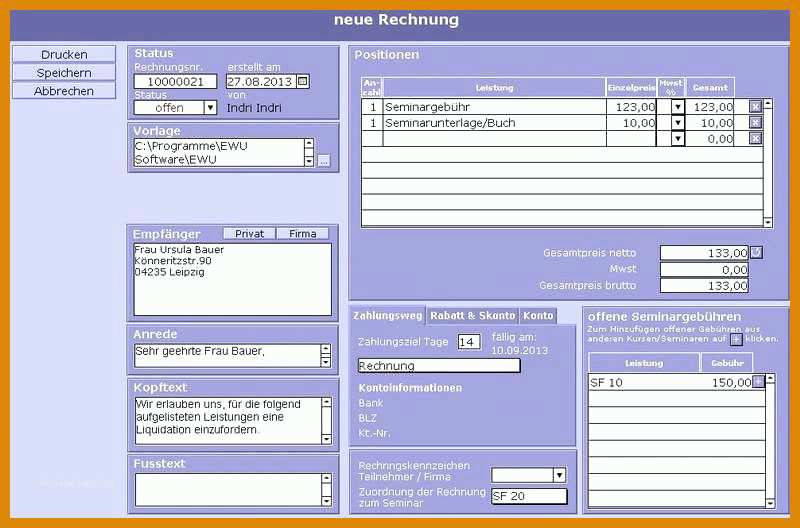Recalculate the Gesamtpreis netto with the refresh icon
The width and height of the screenshot is (800, 528).
pos(756,252)
